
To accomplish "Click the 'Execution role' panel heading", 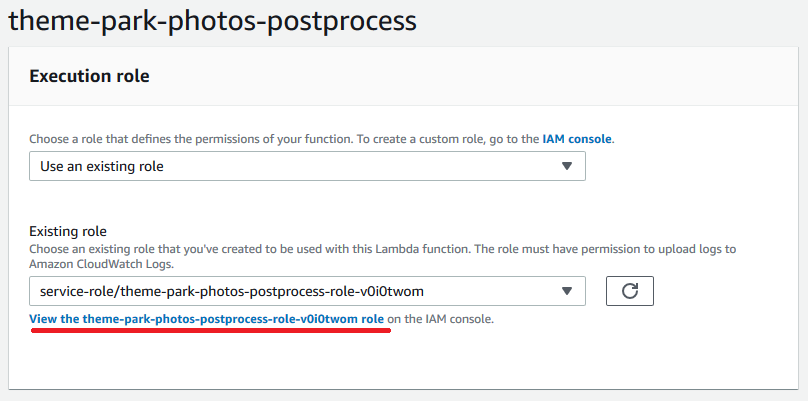I will pyautogui.click(x=89, y=76).
